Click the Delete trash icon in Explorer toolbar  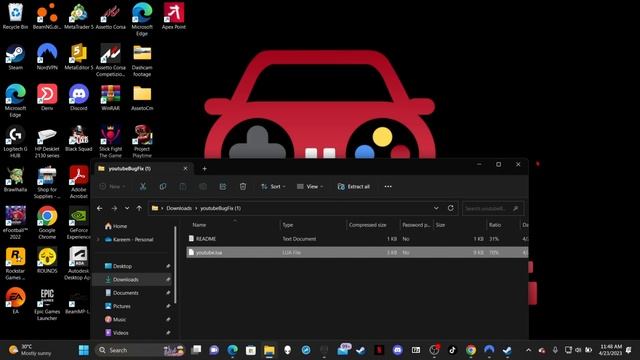[243, 187]
